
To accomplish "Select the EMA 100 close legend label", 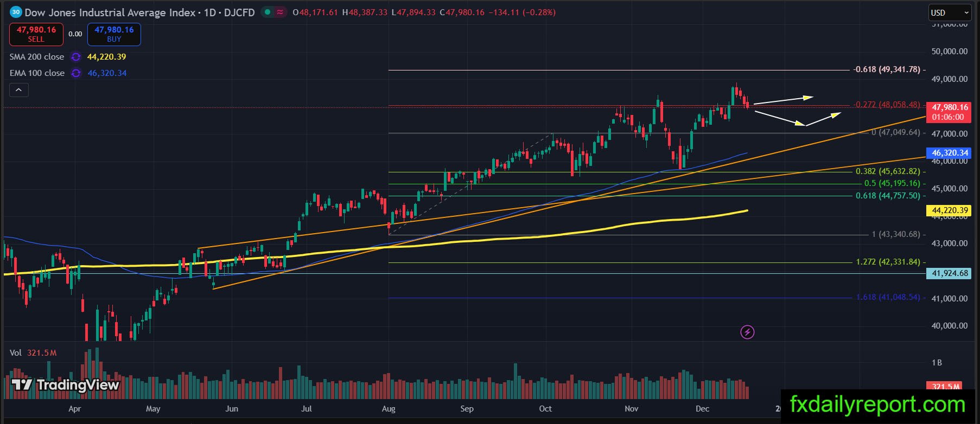I will pyautogui.click(x=37, y=73).
